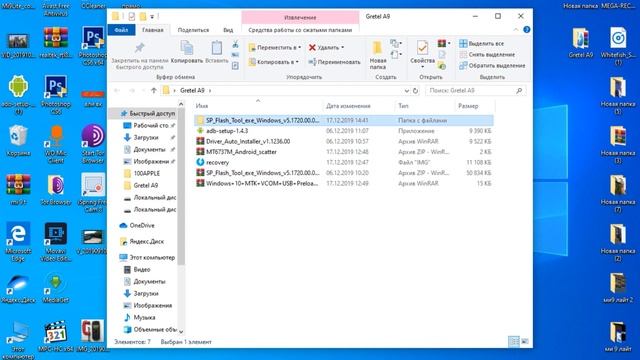Screen dimensions: 640x360
Task: Open the pinned Desktop folder in the sidebar
Action: pyautogui.click(x=149, y=125)
